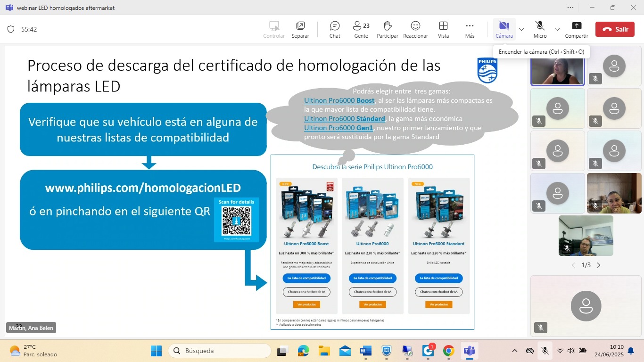Open the Reaccionar emoji menu
The width and height of the screenshot is (644, 362).
(415, 29)
